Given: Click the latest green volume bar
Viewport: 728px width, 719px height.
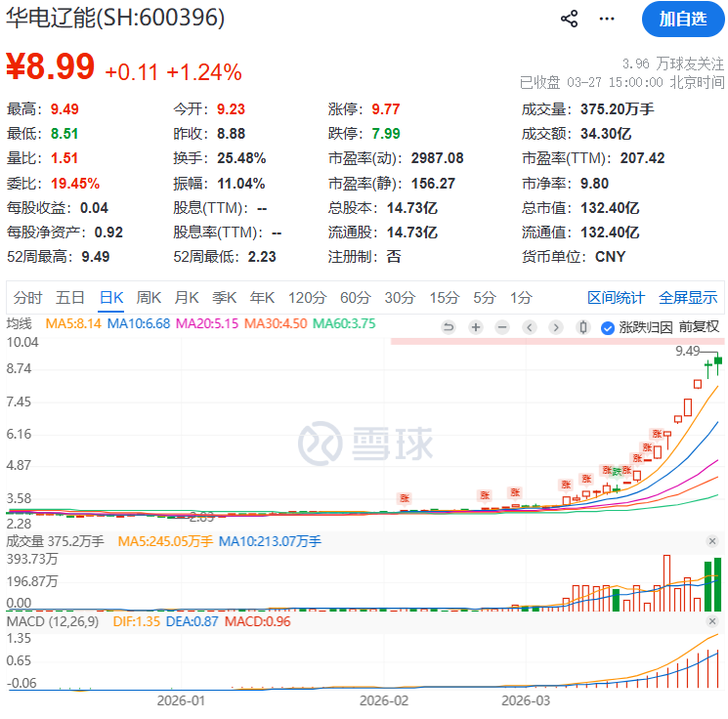Looking at the screenshot, I should tap(718, 584).
